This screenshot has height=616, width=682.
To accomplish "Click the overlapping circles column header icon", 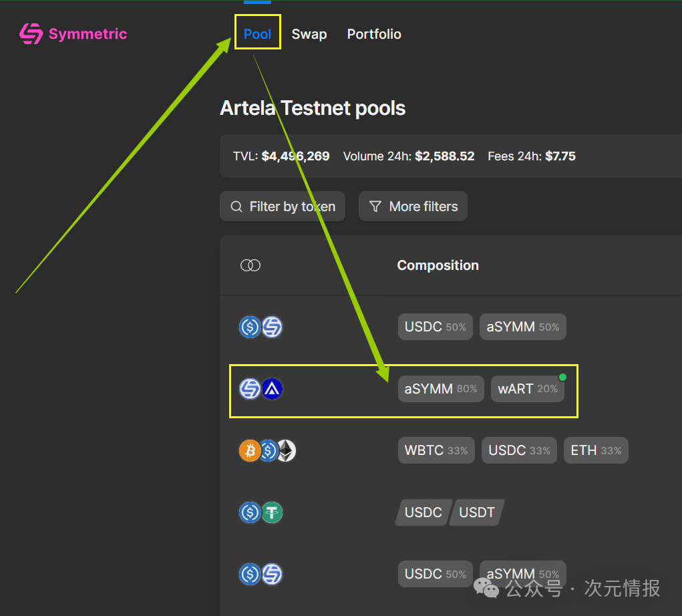I will tap(250, 265).
